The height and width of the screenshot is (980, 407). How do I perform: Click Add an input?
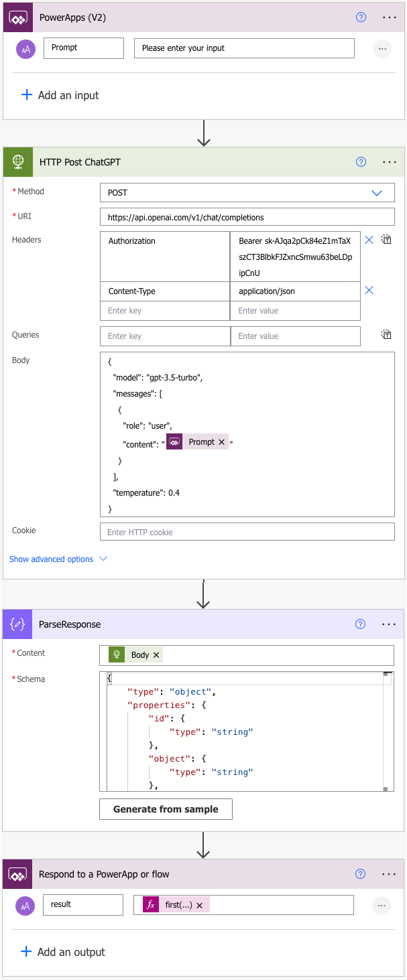(60, 95)
